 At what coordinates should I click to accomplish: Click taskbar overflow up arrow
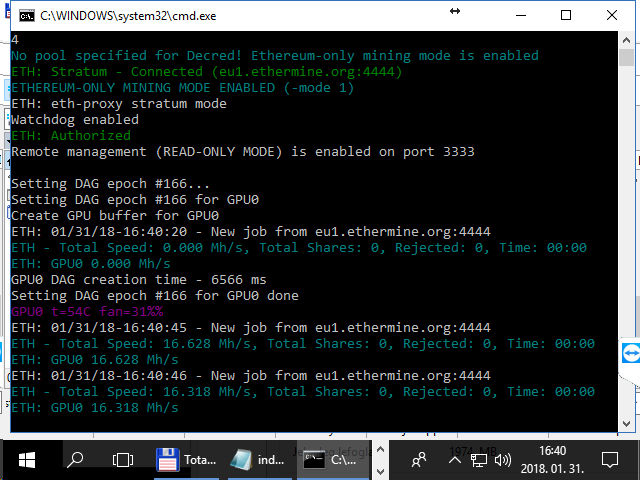pyautogui.click(x=380, y=450)
